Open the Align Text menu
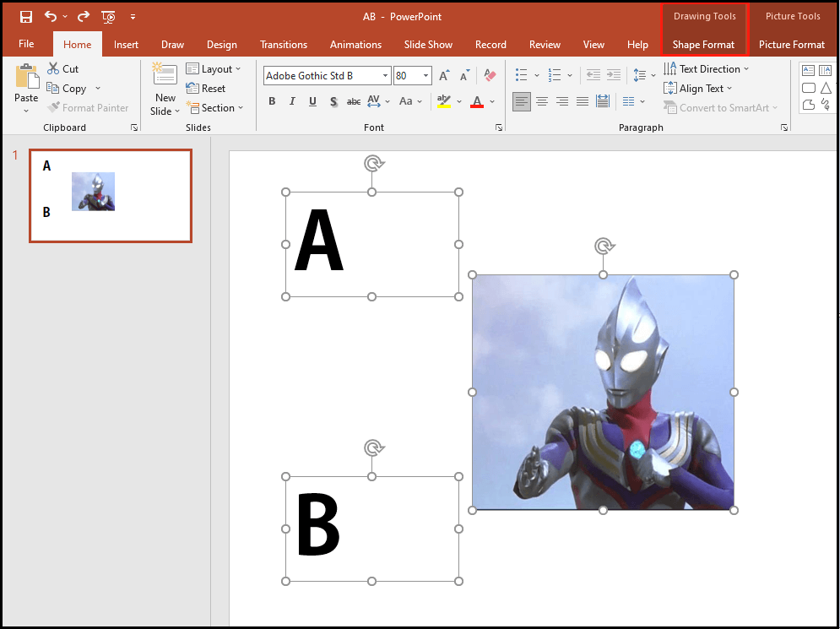840x629 pixels. 698,88
